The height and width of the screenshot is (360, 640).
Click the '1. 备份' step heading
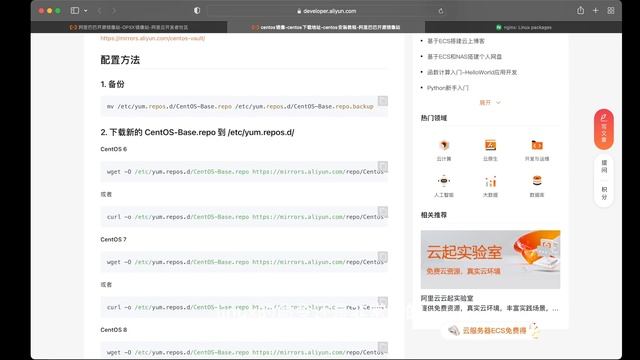coord(112,84)
